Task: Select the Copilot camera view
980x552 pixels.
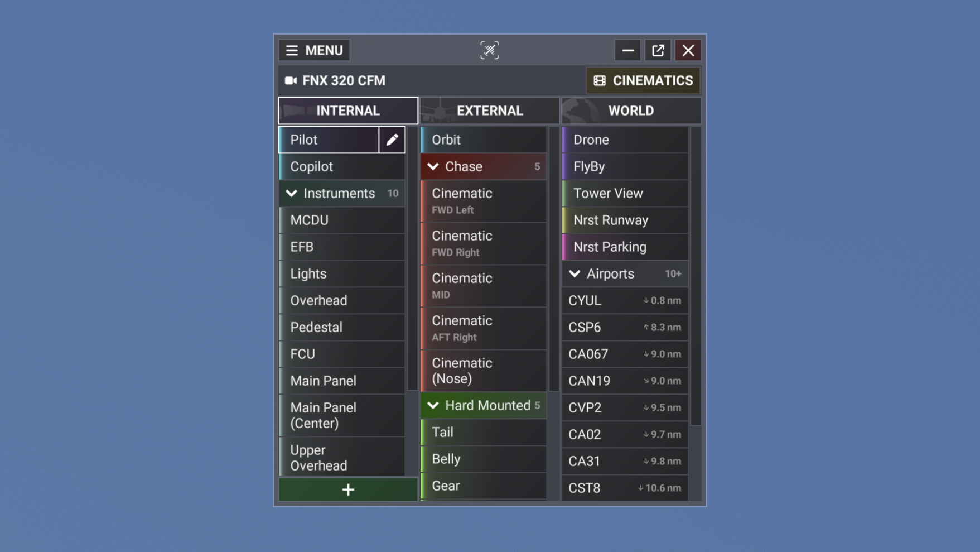Action: click(x=341, y=166)
